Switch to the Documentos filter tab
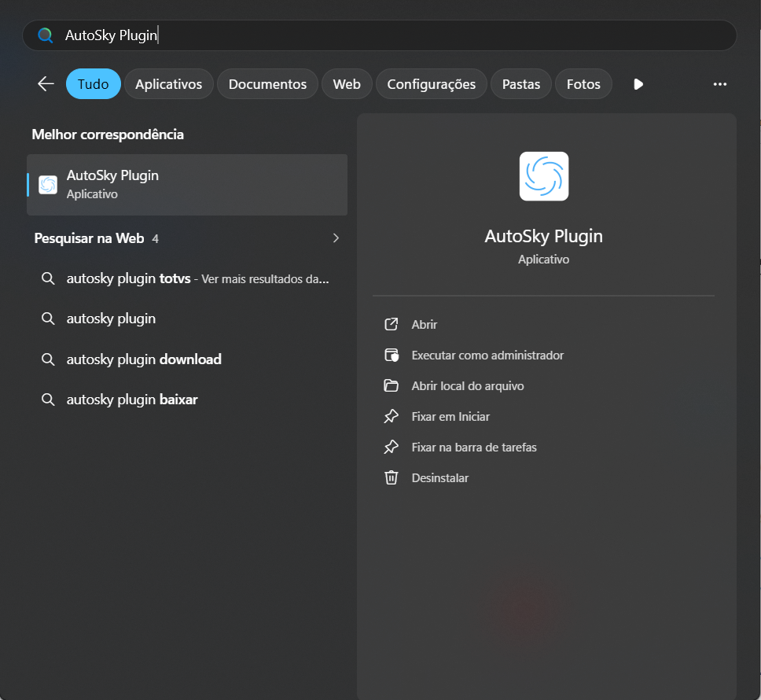Image resolution: width=761 pixels, height=700 pixels. click(x=267, y=84)
